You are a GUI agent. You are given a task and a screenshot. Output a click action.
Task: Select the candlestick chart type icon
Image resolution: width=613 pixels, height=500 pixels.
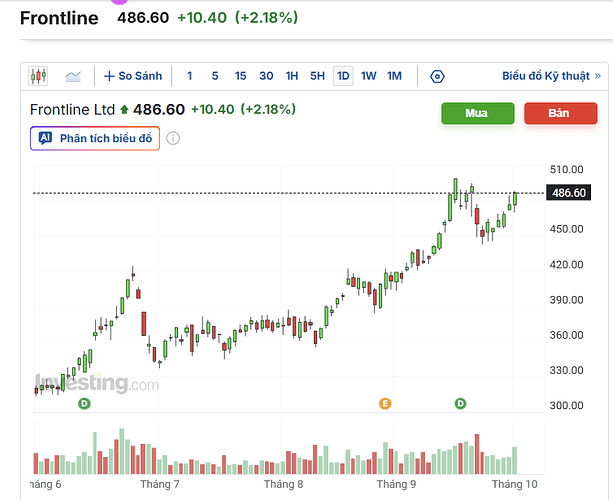38,76
